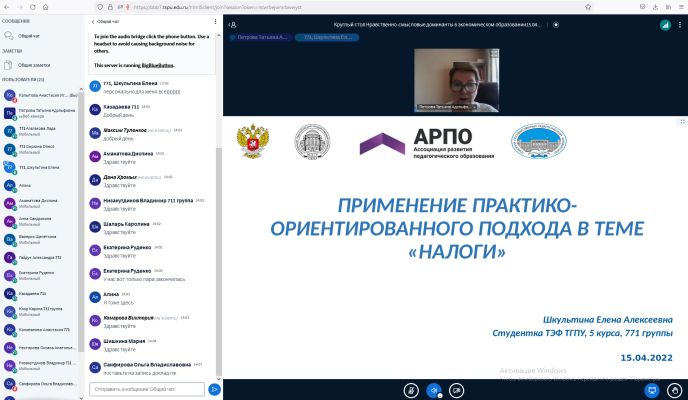Screen dimensions: 688x400
Task: Click the Firefox downloads icon
Action: pos(655,7)
